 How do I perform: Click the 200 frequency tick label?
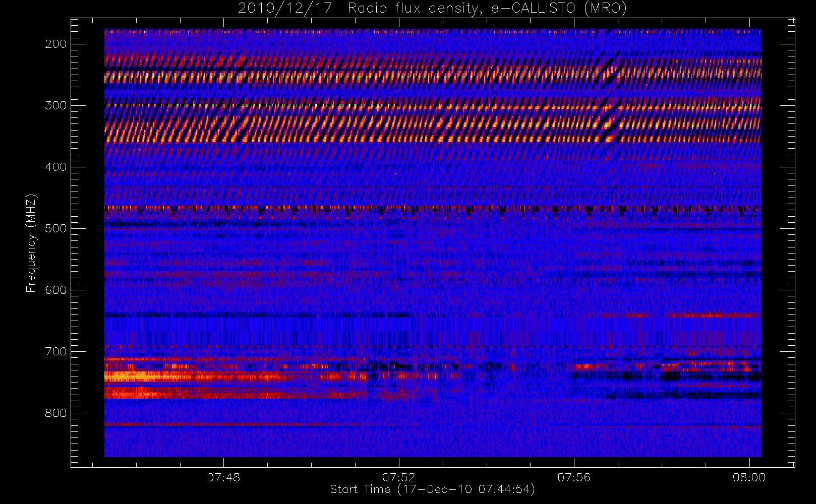click(x=56, y=44)
